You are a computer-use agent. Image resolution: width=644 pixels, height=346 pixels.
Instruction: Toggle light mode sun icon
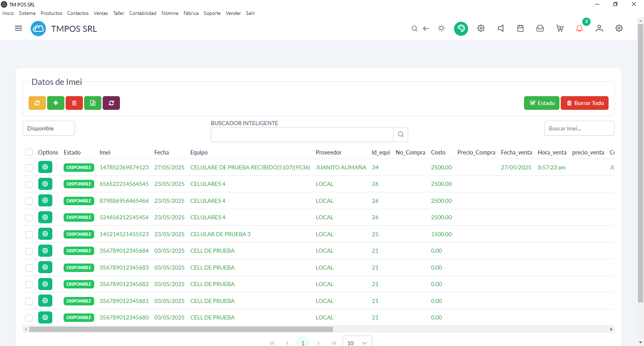pos(442,29)
